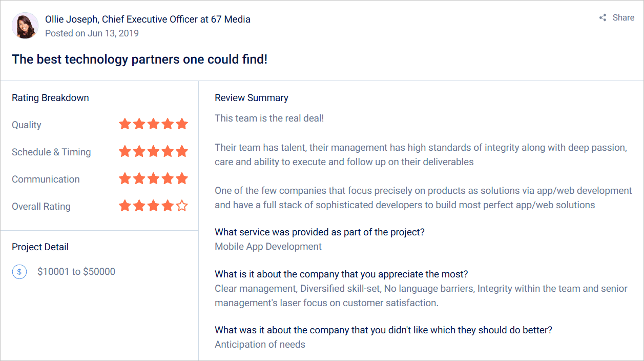Viewport: 644px width, 361px height.
Task: Click the fourth Overall Rating star
Action: [x=168, y=206]
